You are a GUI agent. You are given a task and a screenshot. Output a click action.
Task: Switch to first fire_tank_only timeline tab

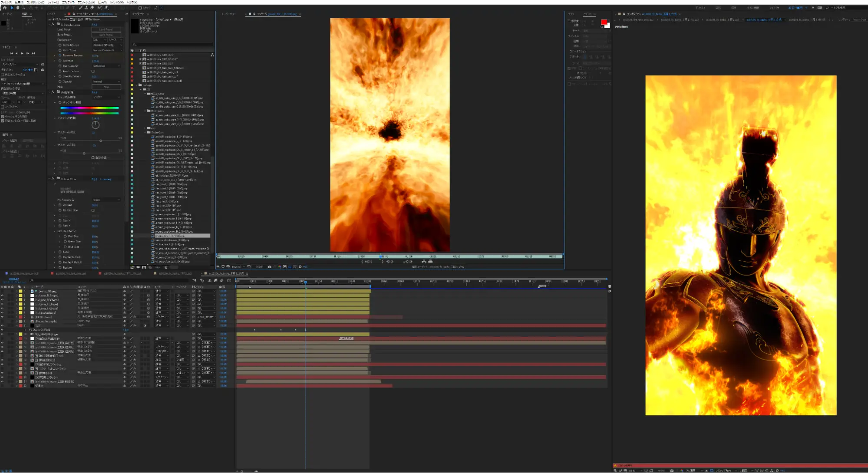(23, 274)
